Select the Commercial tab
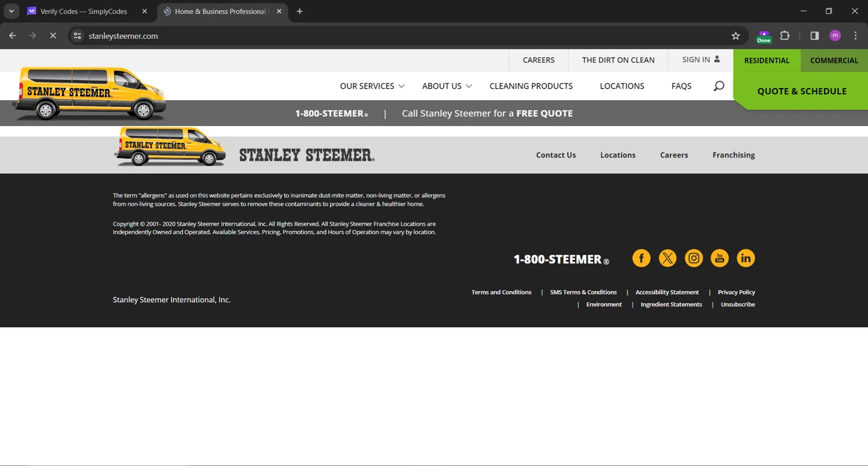 pyautogui.click(x=834, y=60)
